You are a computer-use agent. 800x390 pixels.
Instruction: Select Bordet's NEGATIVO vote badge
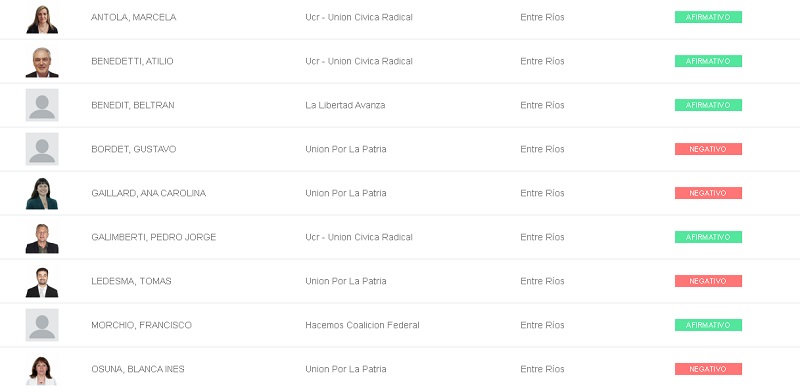click(x=708, y=149)
